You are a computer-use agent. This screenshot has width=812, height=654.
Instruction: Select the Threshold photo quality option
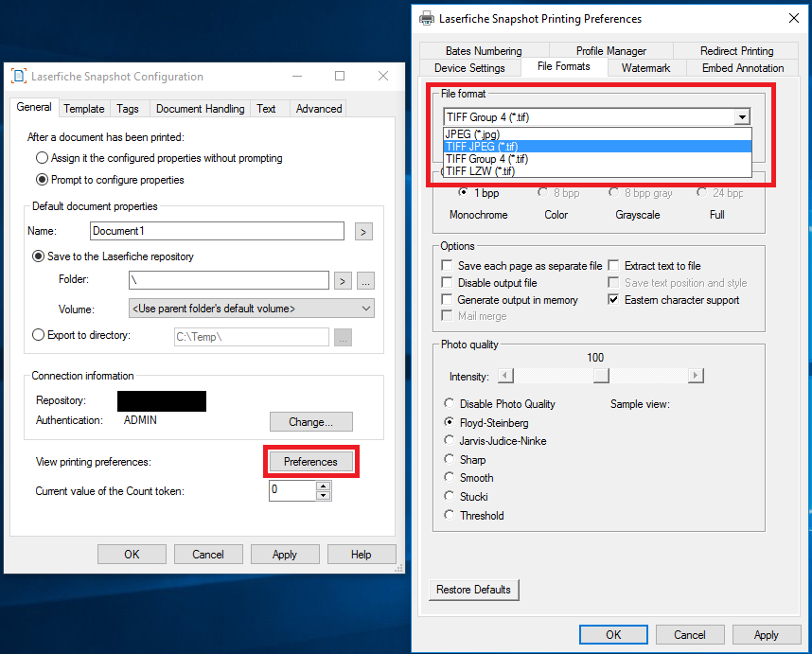(x=449, y=515)
